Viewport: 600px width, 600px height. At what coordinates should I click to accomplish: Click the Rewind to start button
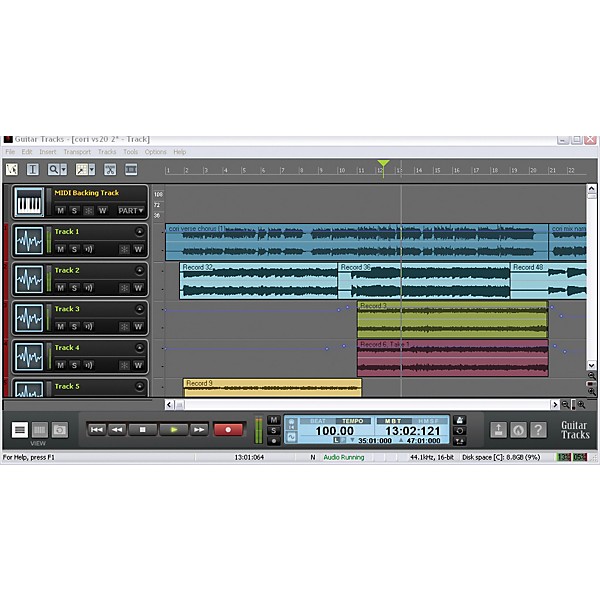point(96,429)
